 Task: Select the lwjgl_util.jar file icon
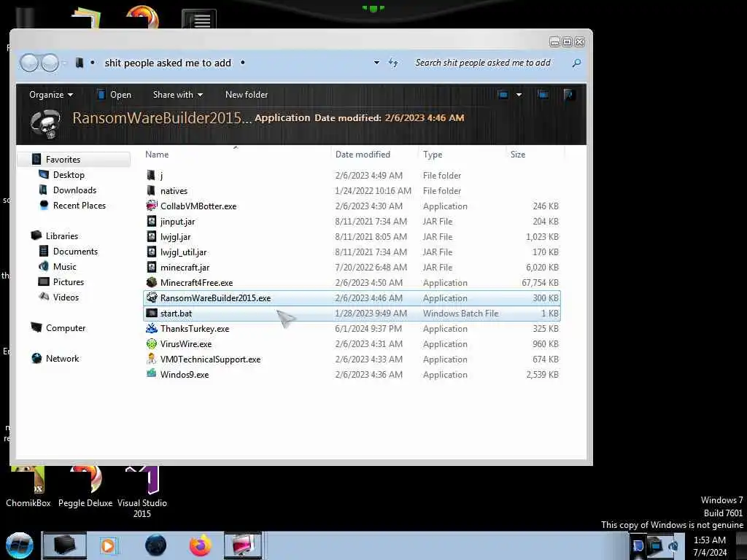(x=152, y=252)
